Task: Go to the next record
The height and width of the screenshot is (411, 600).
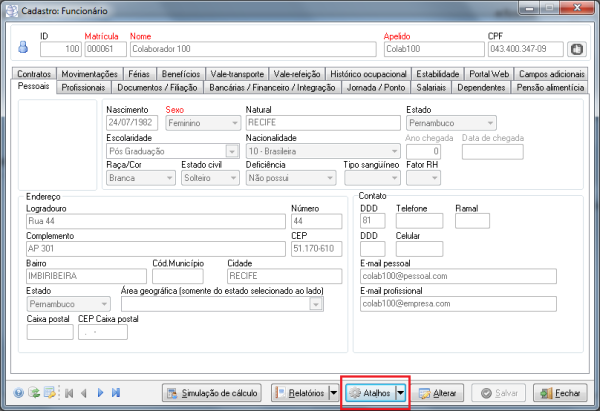Action: (x=100, y=393)
